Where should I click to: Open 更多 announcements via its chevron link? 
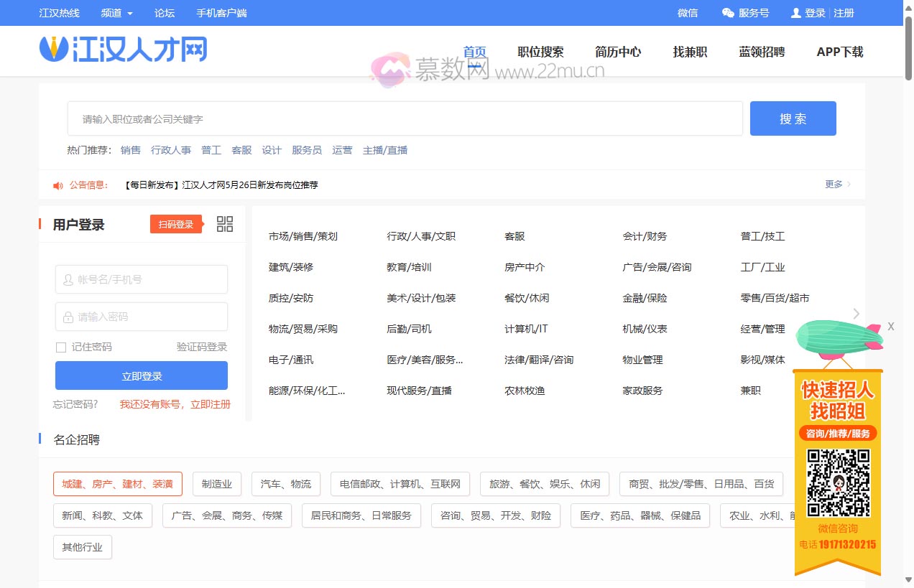[834, 185]
